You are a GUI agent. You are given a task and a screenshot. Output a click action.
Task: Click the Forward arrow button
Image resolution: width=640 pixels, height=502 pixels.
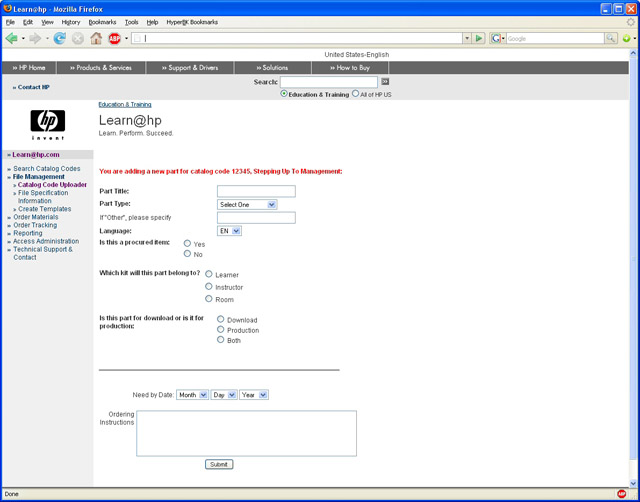pyautogui.click(x=36, y=38)
